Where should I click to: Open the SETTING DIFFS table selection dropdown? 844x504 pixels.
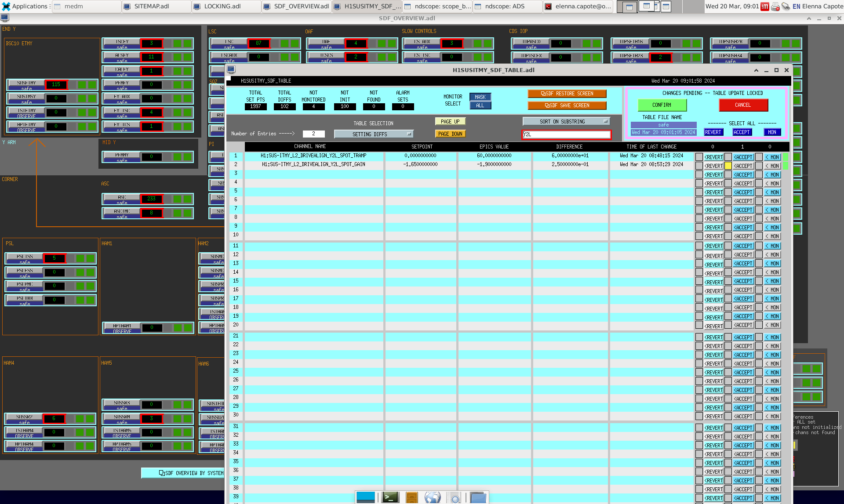(x=373, y=134)
